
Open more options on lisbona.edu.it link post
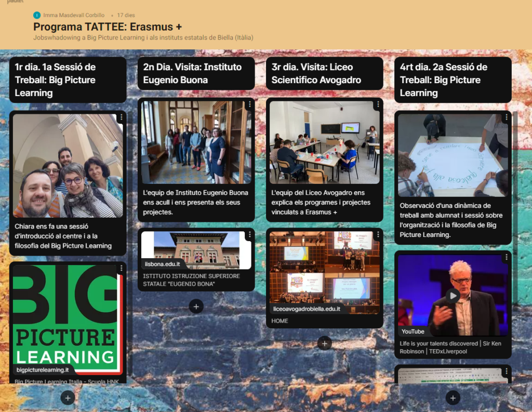pyautogui.click(x=249, y=235)
